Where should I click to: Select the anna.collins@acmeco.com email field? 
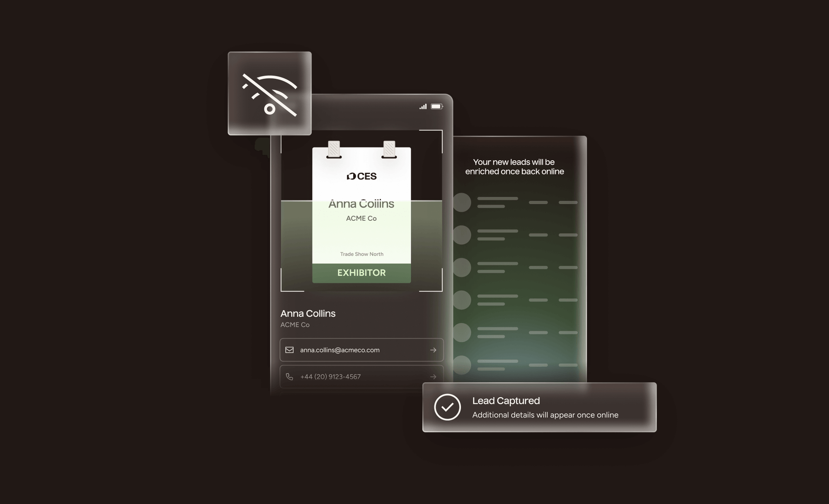click(339, 350)
